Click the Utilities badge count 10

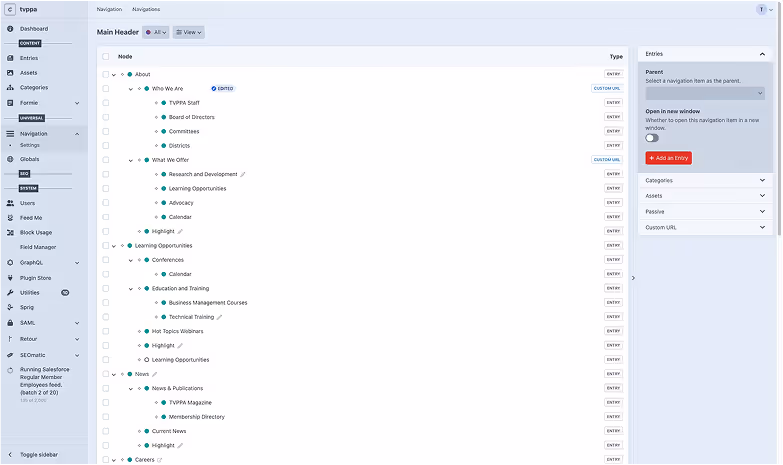(65, 293)
